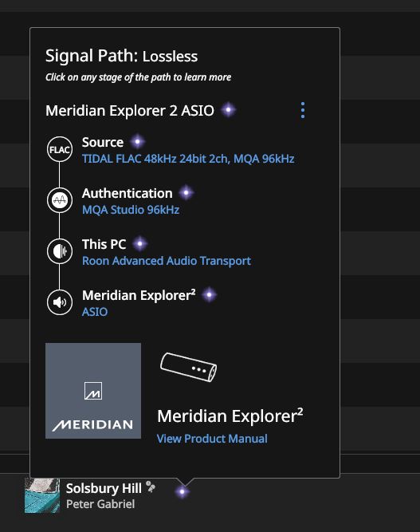Click star beside Meridian Explorer 2 ASIO heading
The width and height of the screenshot is (420, 532).
(229, 110)
